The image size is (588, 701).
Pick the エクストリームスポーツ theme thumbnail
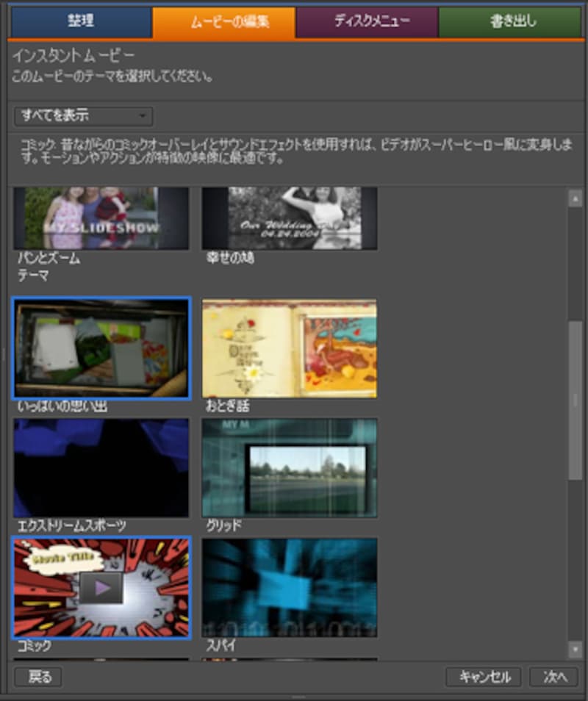[x=101, y=467]
